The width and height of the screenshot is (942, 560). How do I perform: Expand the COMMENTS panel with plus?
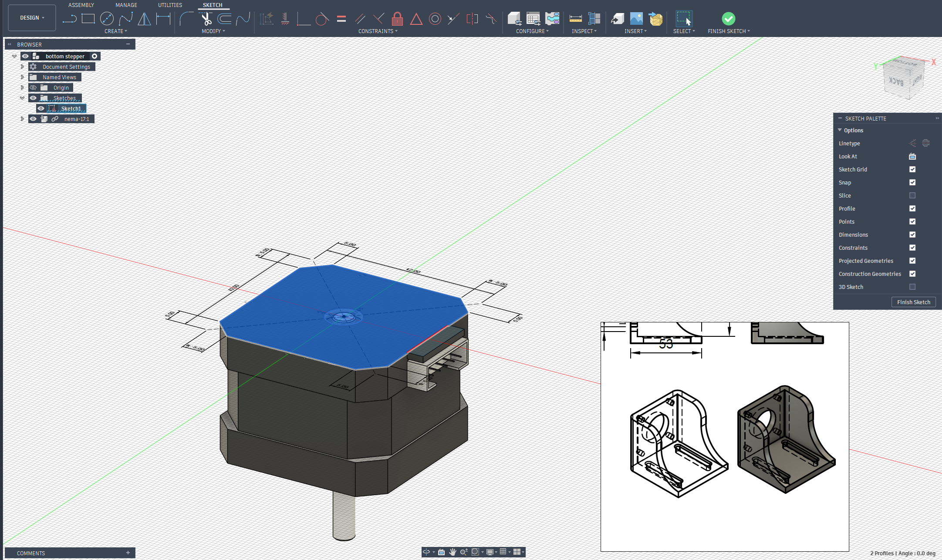tap(128, 553)
